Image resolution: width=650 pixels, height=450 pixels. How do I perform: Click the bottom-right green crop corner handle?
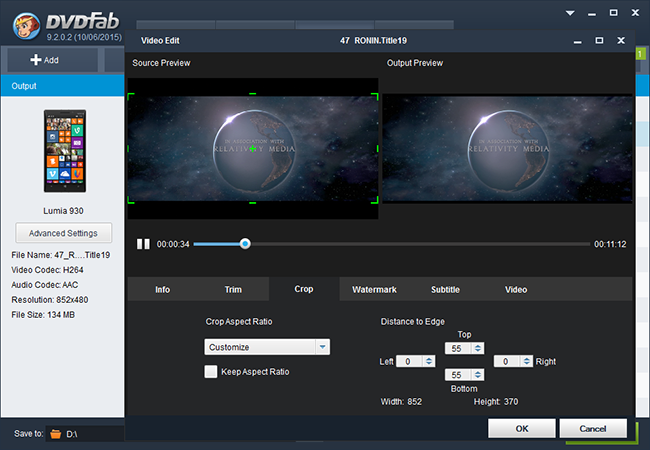click(375, 200)
